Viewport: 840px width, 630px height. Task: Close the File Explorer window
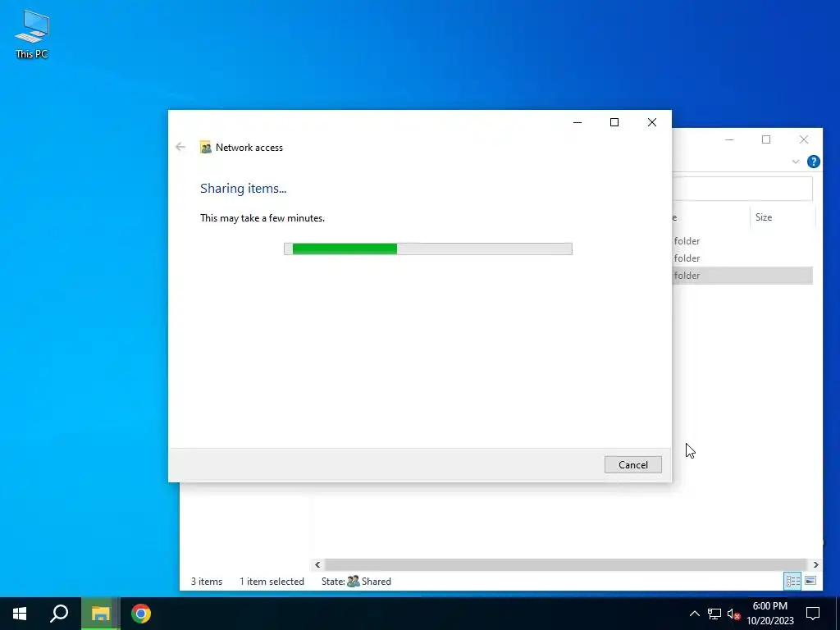click(x=804, y=139)
